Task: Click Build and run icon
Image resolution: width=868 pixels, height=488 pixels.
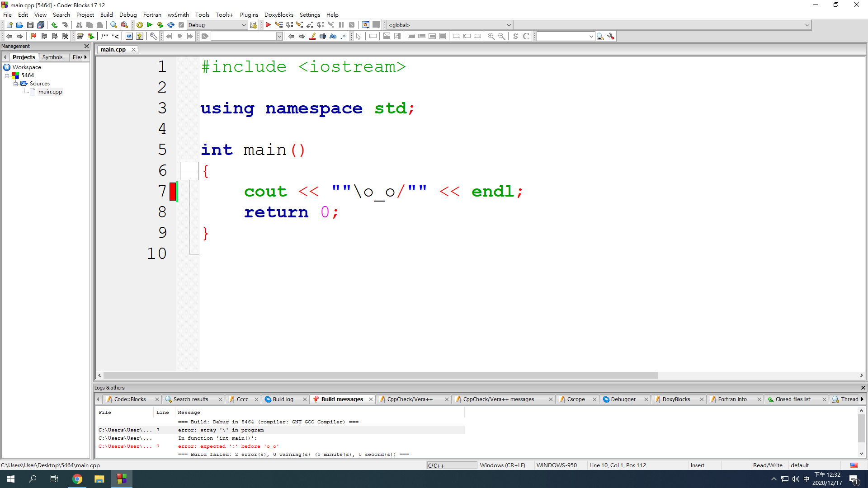Action: 160,25
